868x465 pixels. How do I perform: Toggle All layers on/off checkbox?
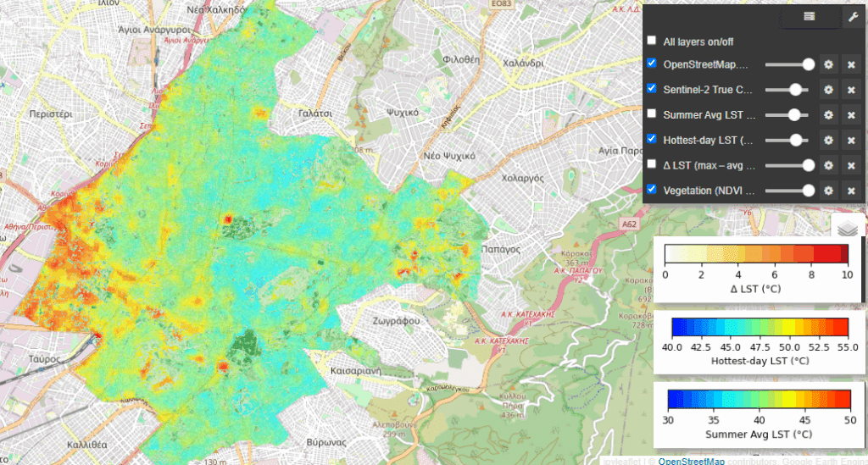click(652, 41)
